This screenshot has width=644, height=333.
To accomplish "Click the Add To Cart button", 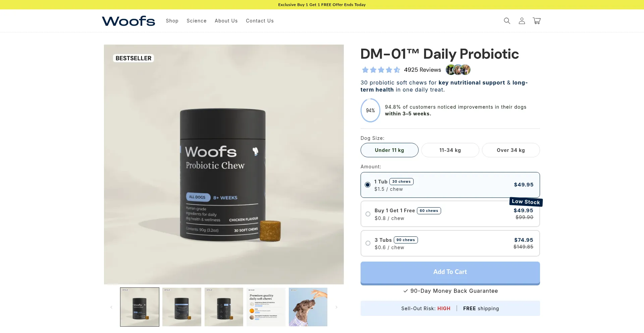I will pos(450,273).
